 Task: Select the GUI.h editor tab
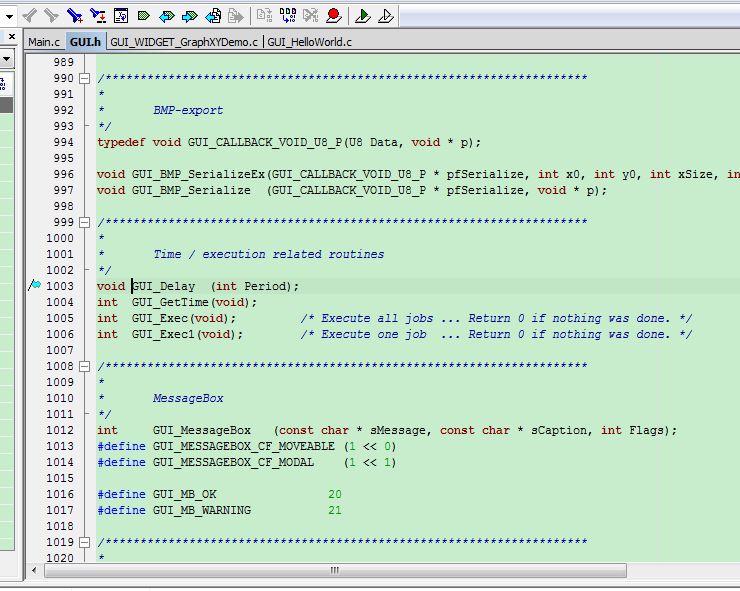point(85,42)
